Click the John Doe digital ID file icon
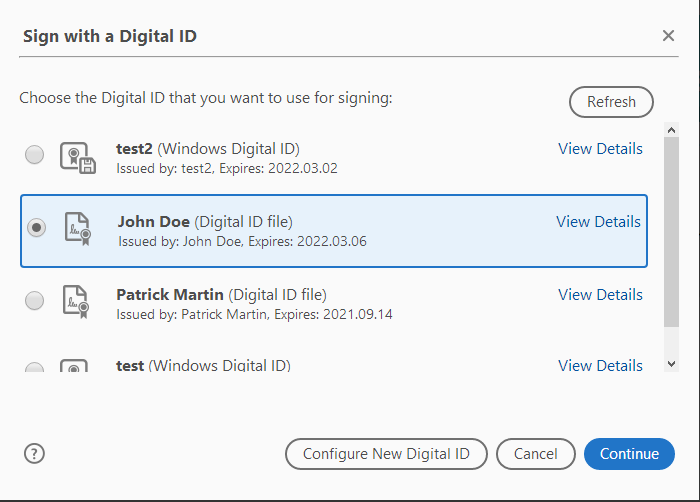Image resolution: width=700 pixels, height=502 pixels. click(x=77, y=229)
